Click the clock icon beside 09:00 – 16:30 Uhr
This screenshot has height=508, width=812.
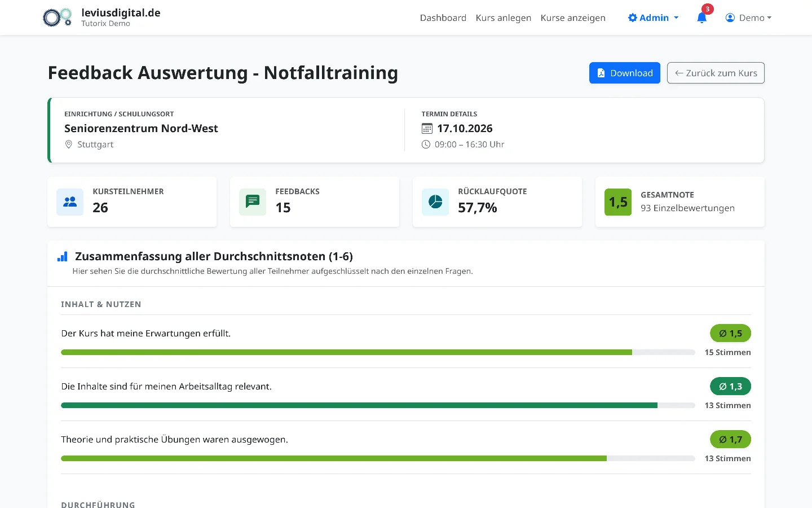426,144
